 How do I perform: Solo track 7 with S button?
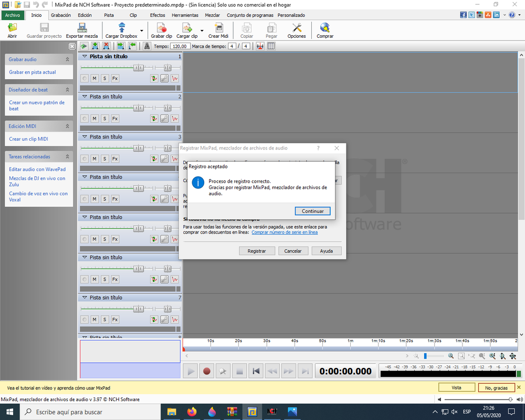(105, 320)
